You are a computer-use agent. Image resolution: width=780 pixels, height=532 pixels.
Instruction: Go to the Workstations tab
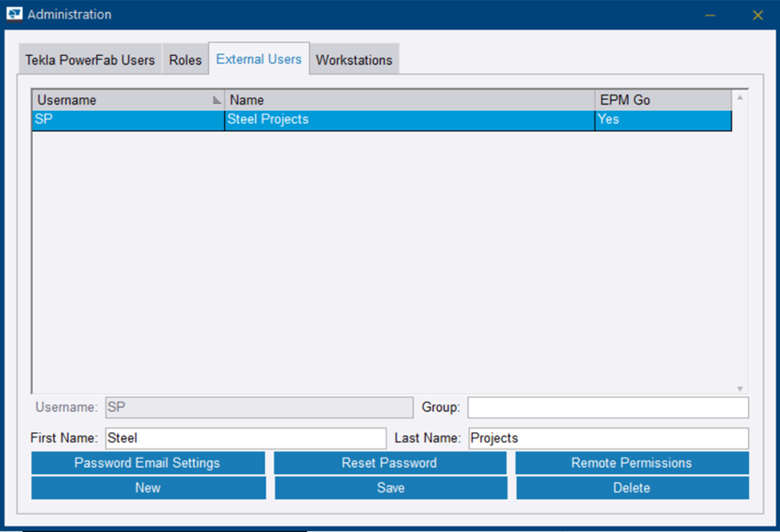(x=354, y=61)
